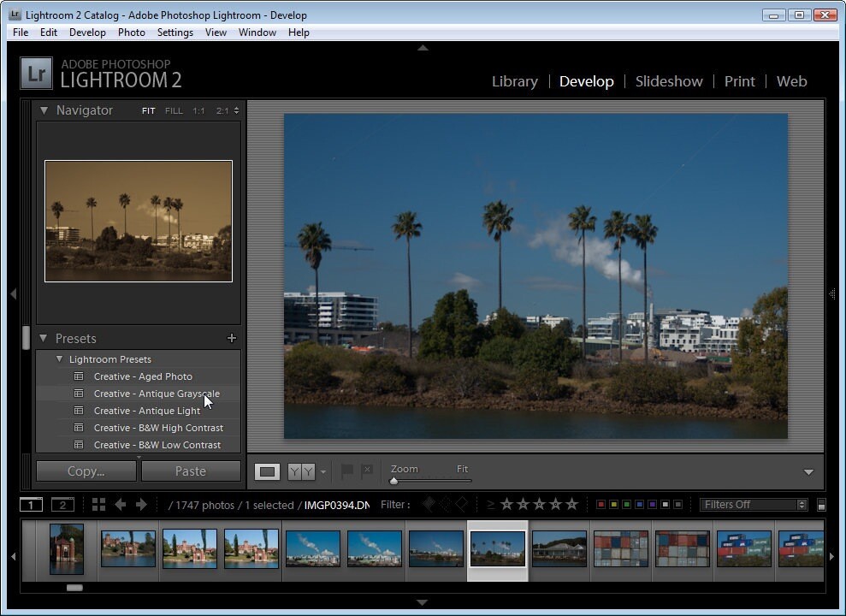Open the Settings menu
846x616 pixels.
(x=175, y=33)
